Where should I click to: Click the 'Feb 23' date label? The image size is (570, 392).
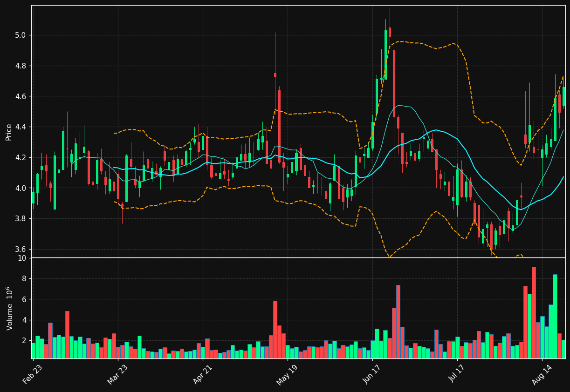[x=33, y=374]
